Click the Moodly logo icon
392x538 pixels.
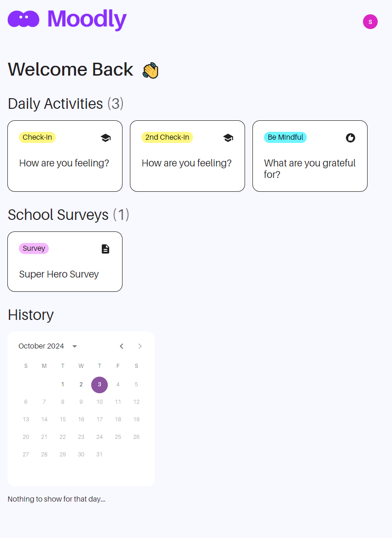click(x=23, y=19)
